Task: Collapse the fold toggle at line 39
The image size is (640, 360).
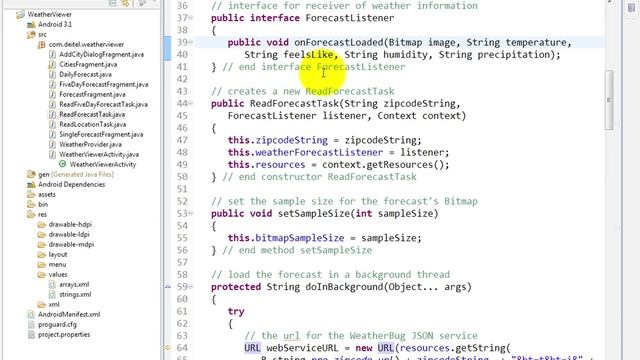Action: pos(191,42)
